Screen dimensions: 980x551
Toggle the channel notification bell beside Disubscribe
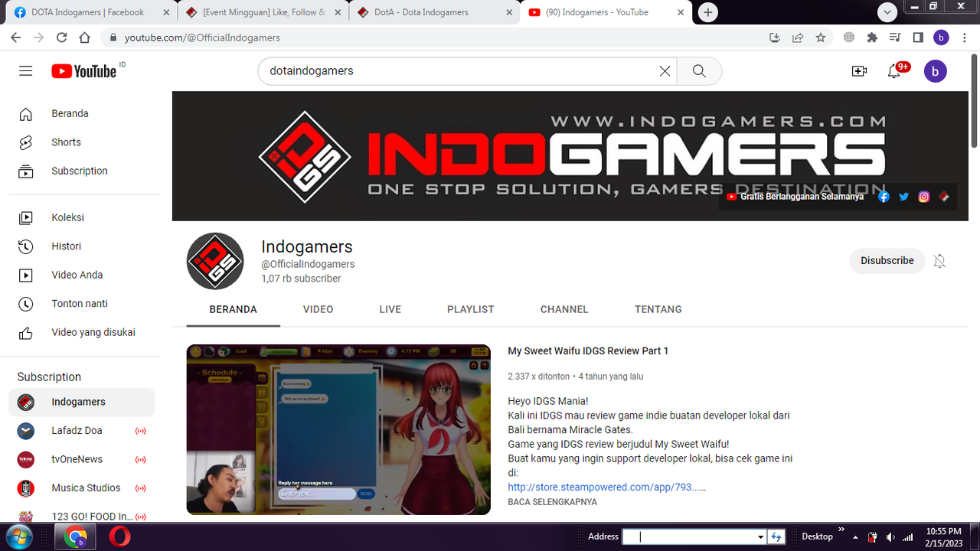tap(940, 261)
